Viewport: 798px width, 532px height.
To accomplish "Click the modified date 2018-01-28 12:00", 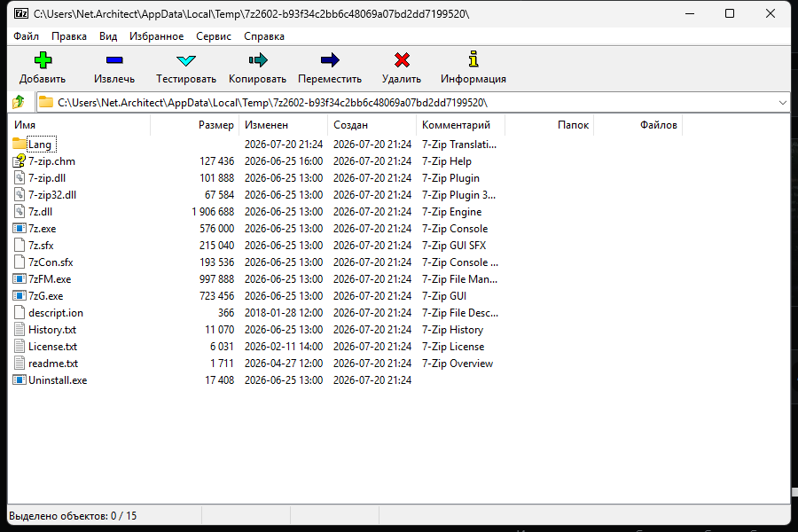I will click(x=284, y=313).
